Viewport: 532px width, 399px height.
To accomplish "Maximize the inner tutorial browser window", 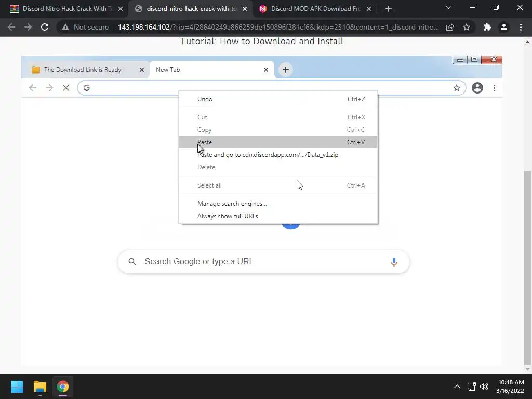I will point(474,60).
